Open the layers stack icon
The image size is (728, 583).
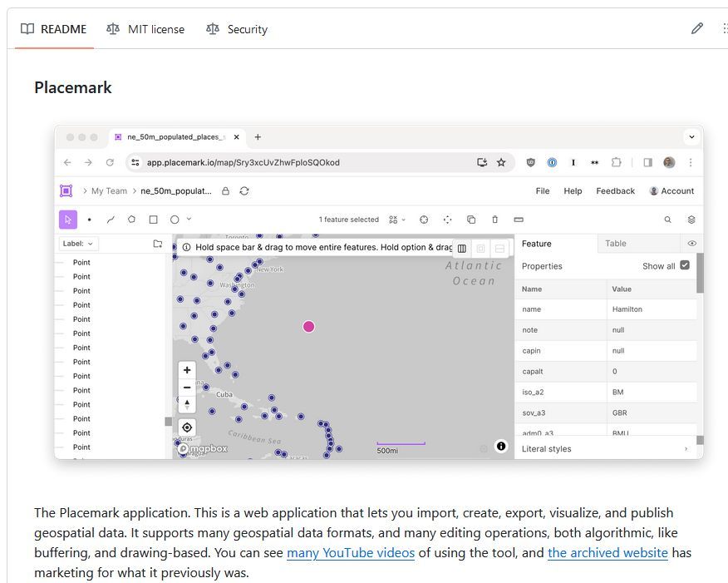691,220
